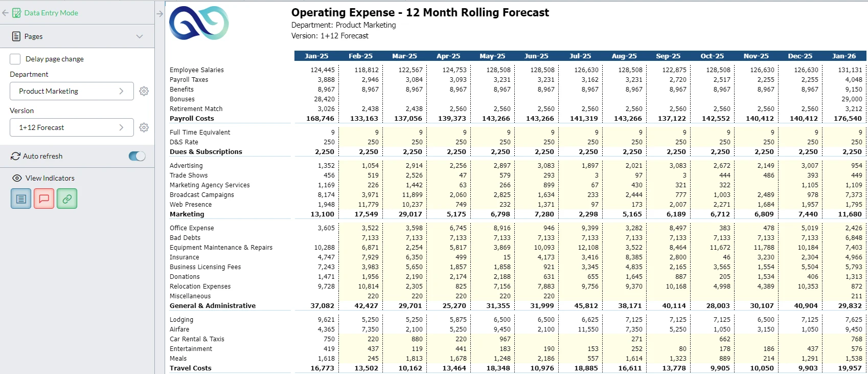Select the Feb-25 column header
868x374 pixels.
click(360, 56)
